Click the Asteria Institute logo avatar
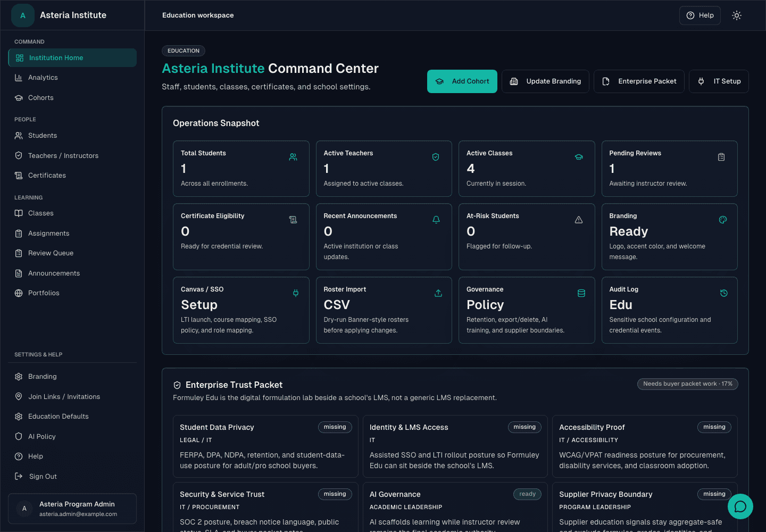This screenshot has width=766, height=532. (23, 15)
